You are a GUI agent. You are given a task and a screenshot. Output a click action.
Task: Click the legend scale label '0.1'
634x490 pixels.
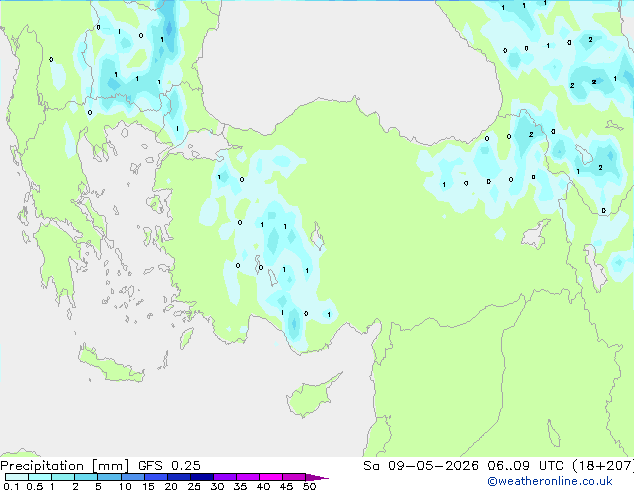point(10,486)
